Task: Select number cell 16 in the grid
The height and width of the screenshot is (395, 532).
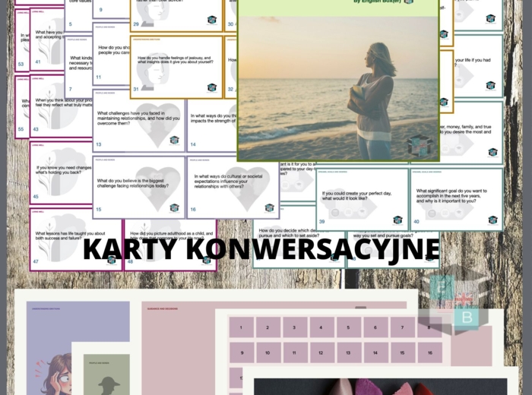Action: [x=430, y=352]
